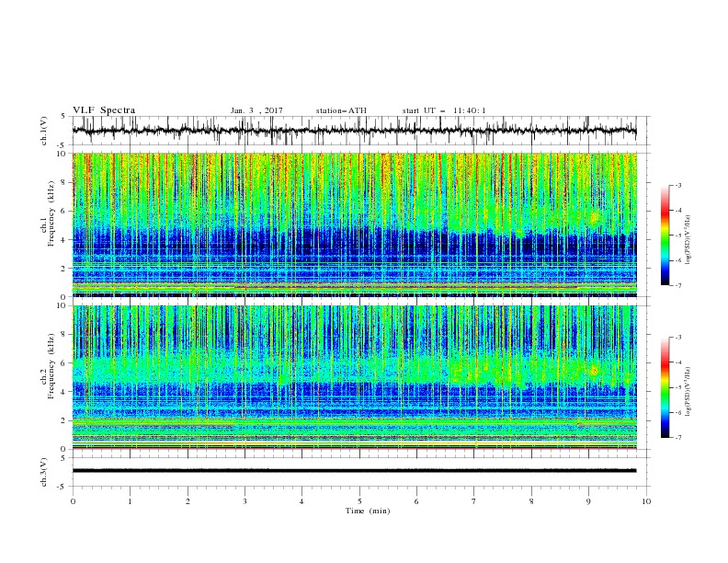The width and height of the screenshot is (728, 563).
Task: Click the "-3" label on ch.1 color bar
Action: tap(677, 185)
